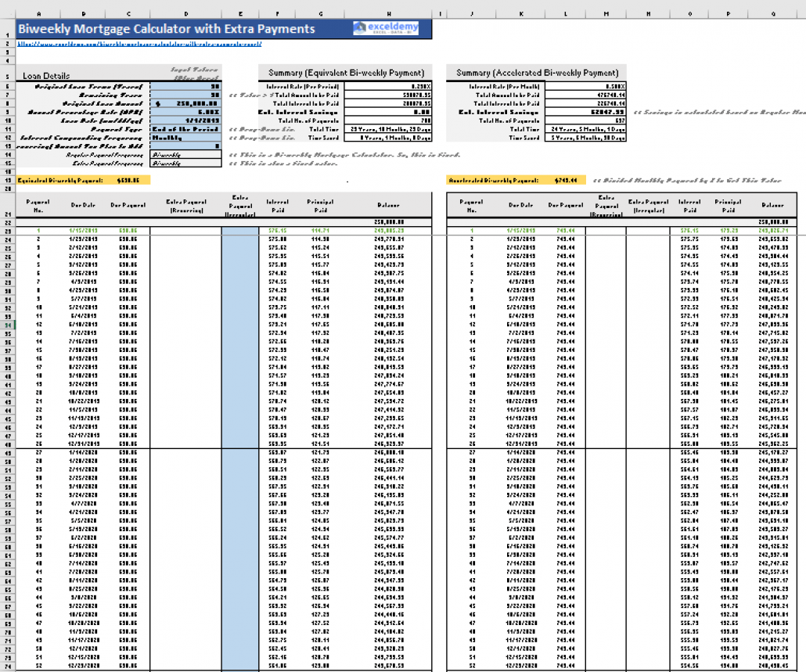Click the Summary (Accelerated Bi-weekly Payment) heading
Image resolution: width=806 pixels, height=672 pixels.
pos(537,73)
